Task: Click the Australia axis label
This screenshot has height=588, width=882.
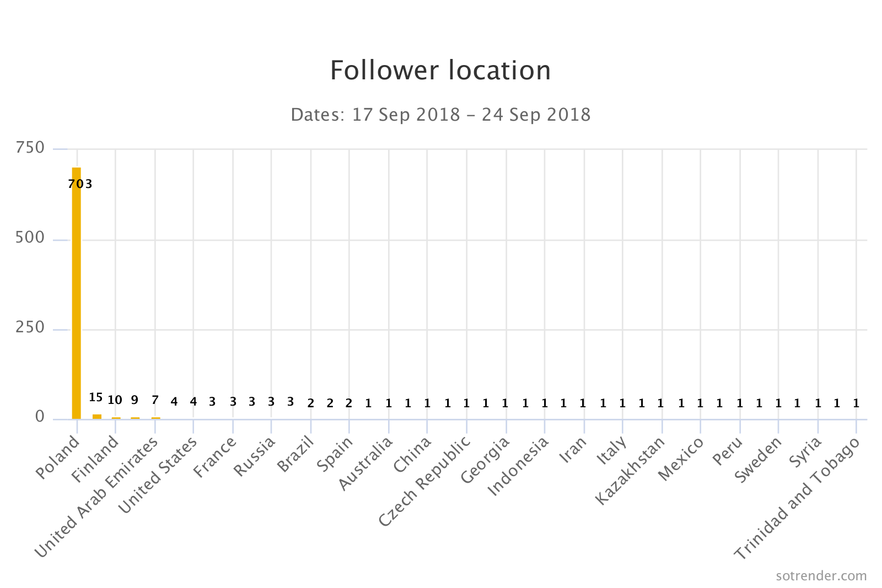Action: [x=365, y=463]
